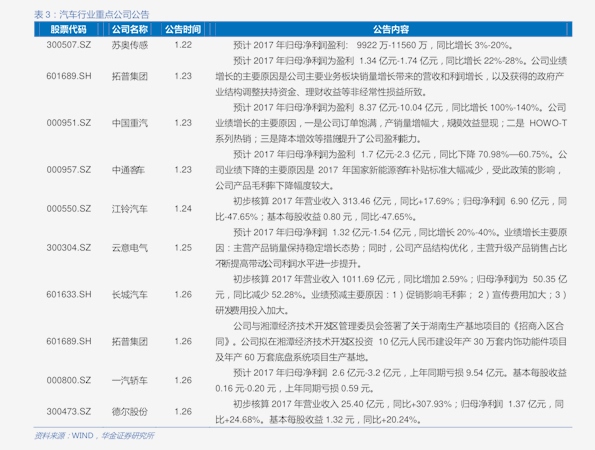Select stock code 300304.SZ

[x=69, y=248]
